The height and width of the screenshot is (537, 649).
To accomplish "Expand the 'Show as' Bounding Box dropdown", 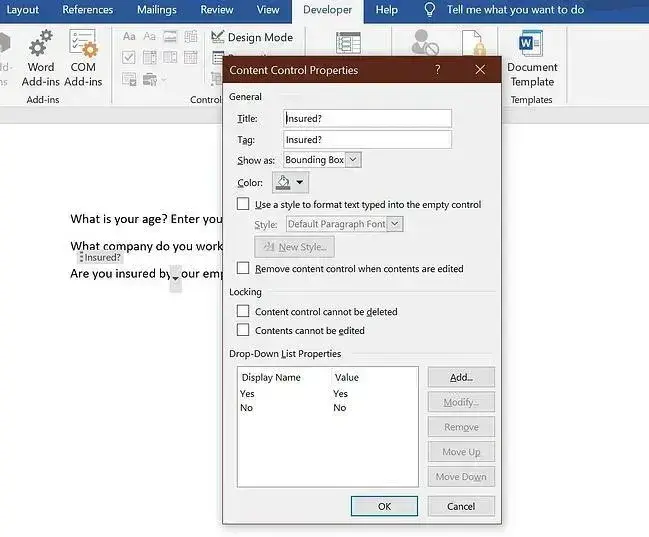I will [x=354, y=160].
